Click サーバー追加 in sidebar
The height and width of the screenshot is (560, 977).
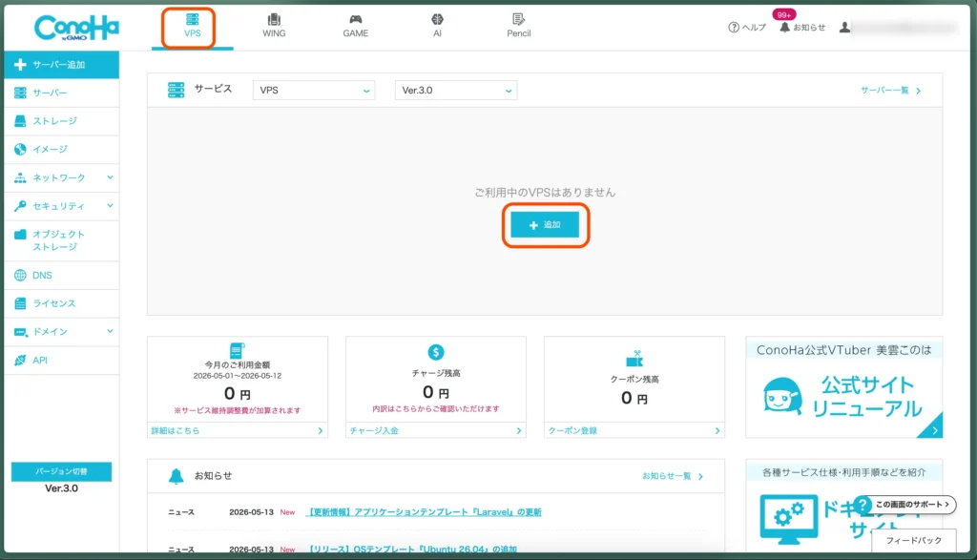coord(61,65)
